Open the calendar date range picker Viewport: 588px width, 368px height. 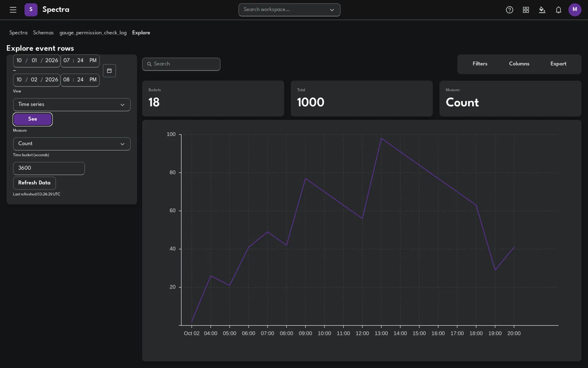109,71
